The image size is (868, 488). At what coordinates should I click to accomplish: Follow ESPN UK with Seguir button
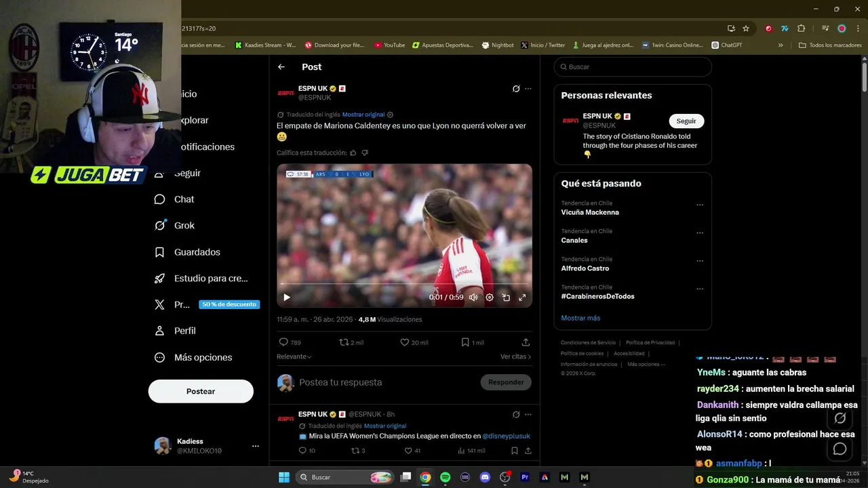tap(686, 121)
